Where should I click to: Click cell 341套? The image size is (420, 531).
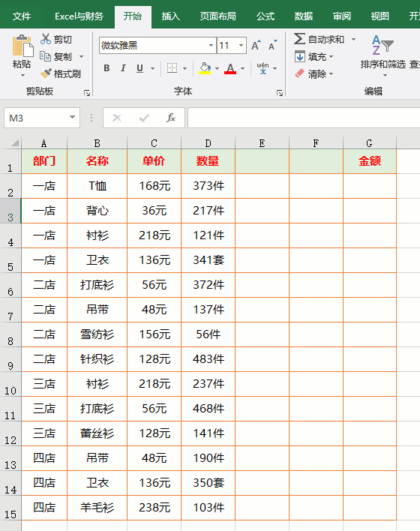(208, 260)
